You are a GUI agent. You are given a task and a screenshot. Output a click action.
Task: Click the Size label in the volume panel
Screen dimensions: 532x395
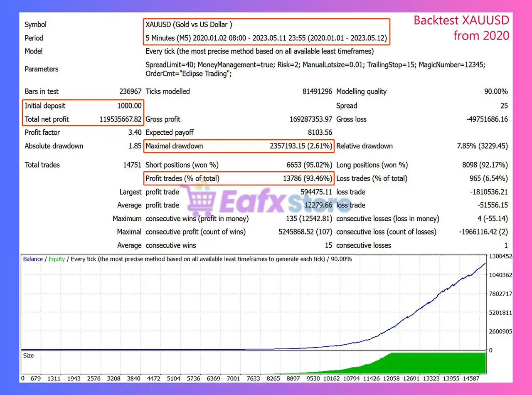(x=29, y=355)
